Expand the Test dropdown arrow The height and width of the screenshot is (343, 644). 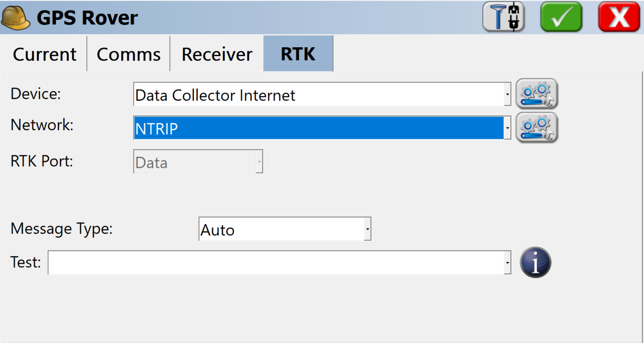click(507, 262)
